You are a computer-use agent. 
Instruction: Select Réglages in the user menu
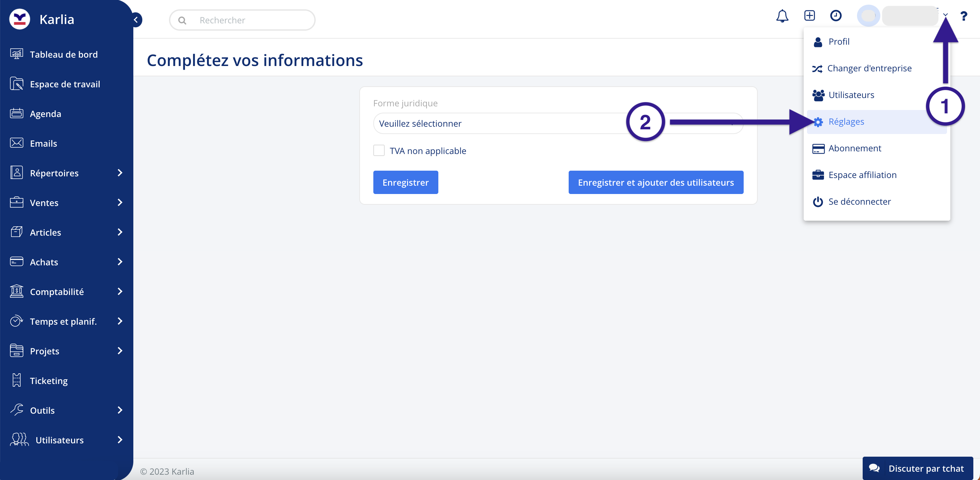point(846,122)
